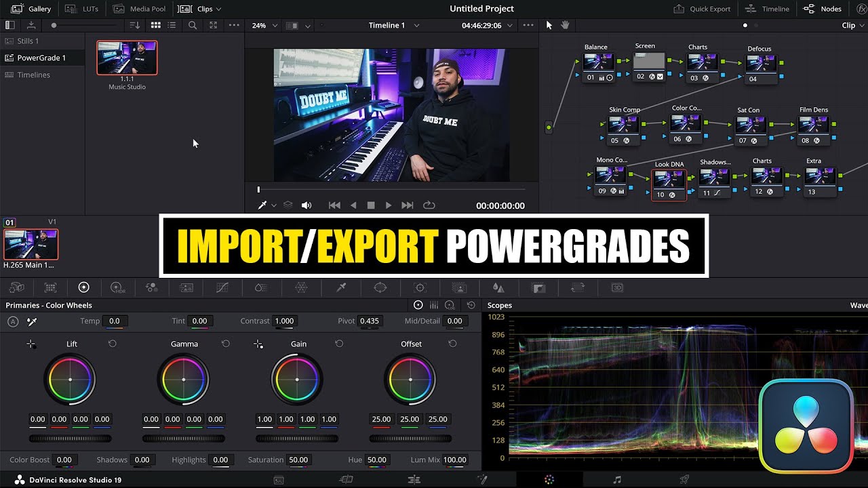Open the RGB Mixer palette icon
Viewport: 868px width, 488px height.
point(152,288)
